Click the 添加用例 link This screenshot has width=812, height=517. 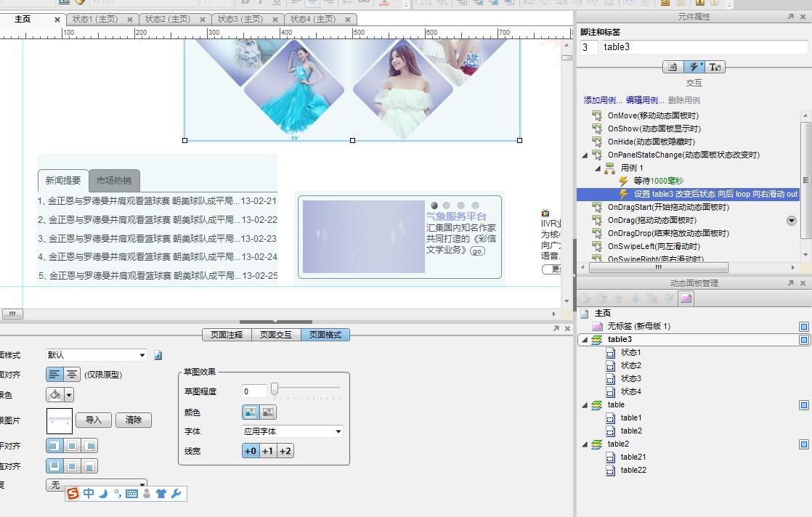pos(603,100)
